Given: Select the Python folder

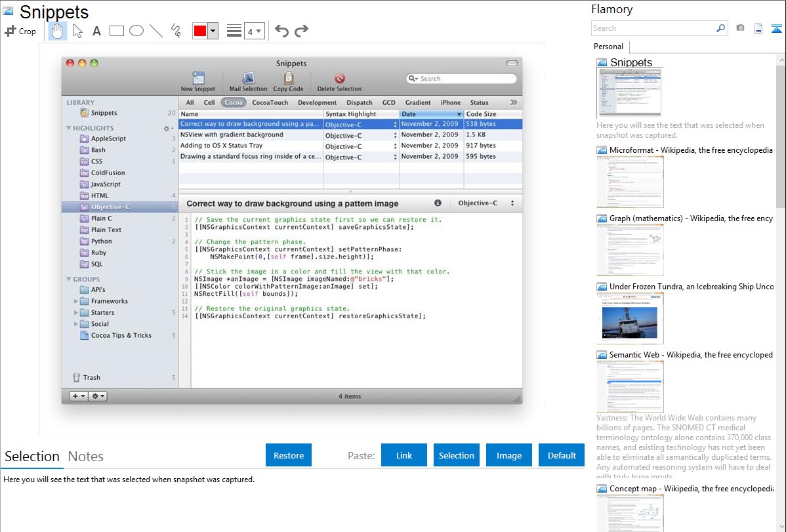Looking at the screenshot, I should [x=120, y=241].
